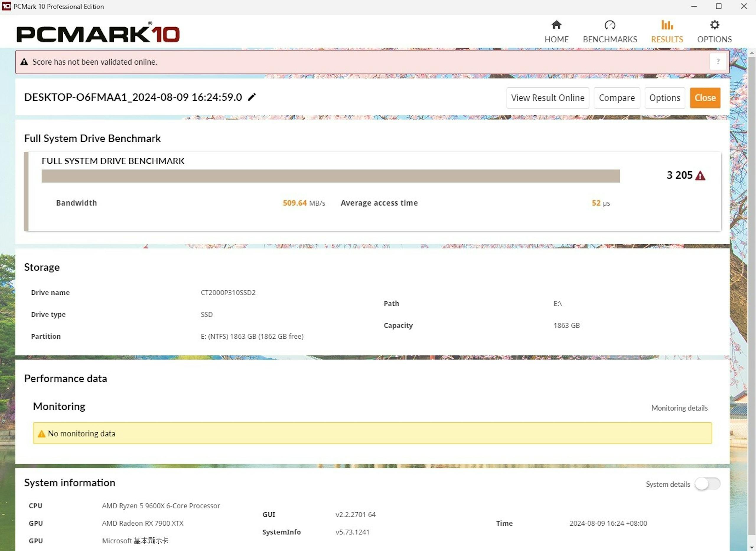Viewport: 756px width, 551px height.
Task: Switch to the BENCHMARKS tab
Action: point(610,32)
